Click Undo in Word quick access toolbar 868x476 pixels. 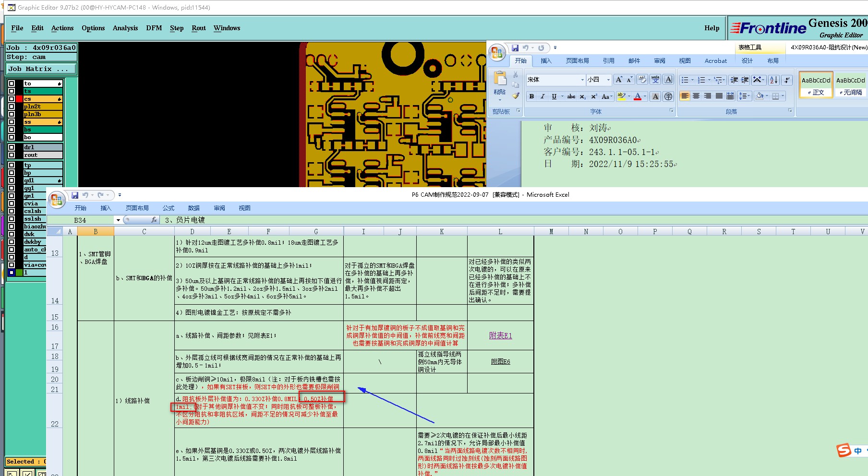[x=526, y=48]
